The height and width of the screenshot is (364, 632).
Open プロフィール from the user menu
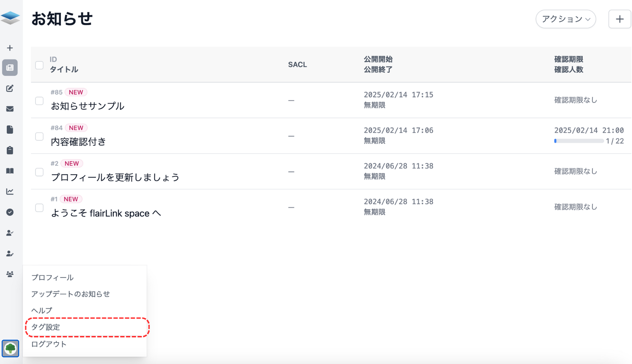[x=53, y=278]
